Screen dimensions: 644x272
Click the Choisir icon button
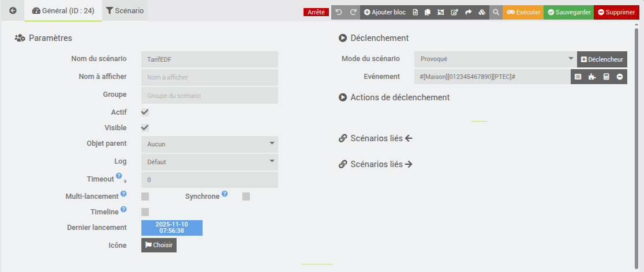(x=159, y=245)
